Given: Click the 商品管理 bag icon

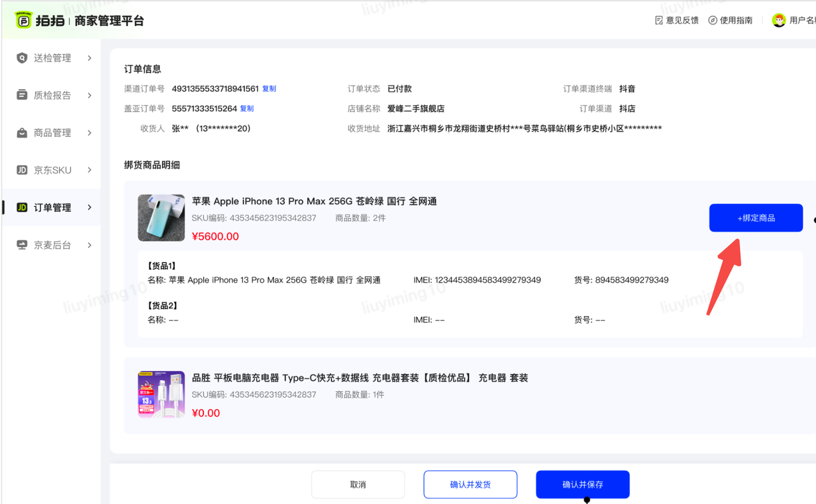Looking at the screenshot, I should tap(22, 133).
